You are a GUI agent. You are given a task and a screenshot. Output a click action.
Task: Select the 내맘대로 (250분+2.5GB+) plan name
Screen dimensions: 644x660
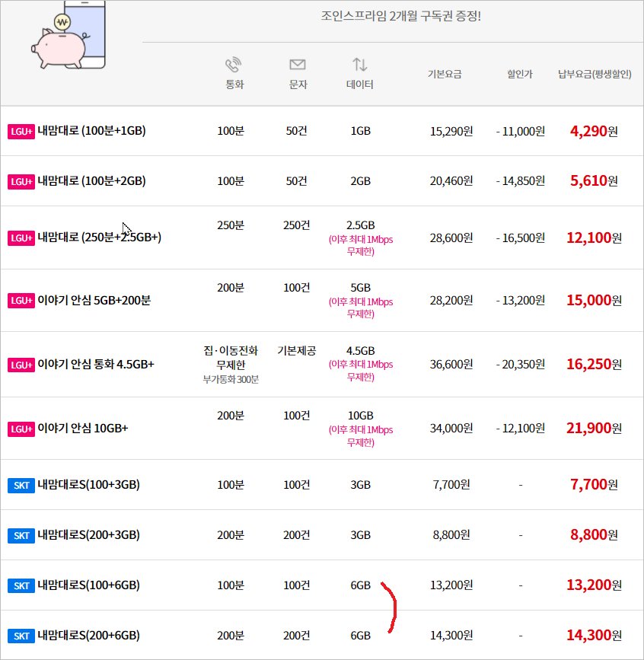(x=99, y=238)
